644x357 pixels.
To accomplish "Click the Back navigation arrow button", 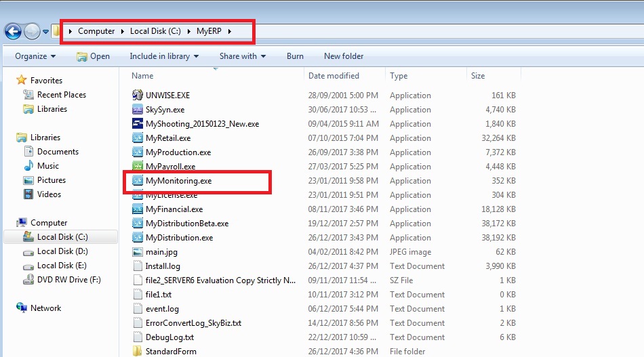I will pos(13,31).
